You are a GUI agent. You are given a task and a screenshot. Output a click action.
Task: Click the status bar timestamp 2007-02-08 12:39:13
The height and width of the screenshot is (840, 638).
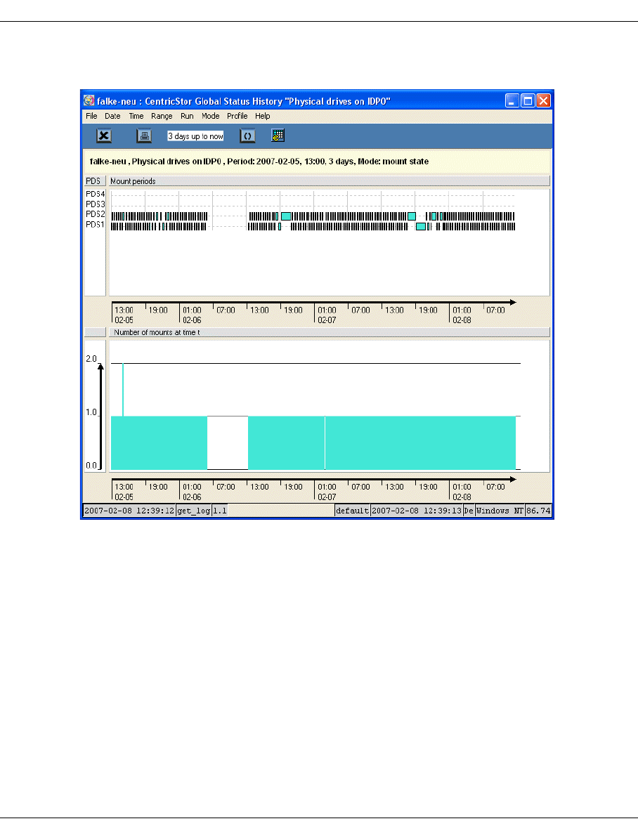pyautogui.click(x=417, y=511)
